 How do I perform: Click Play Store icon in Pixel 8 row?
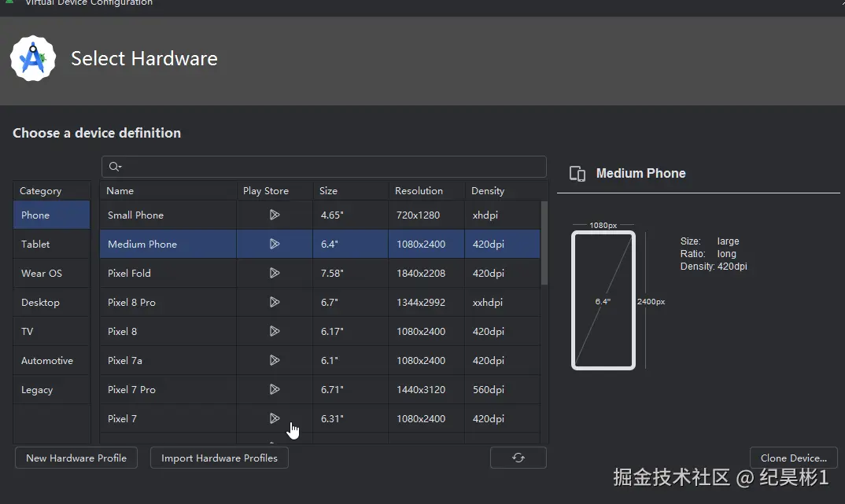[275, 331]
